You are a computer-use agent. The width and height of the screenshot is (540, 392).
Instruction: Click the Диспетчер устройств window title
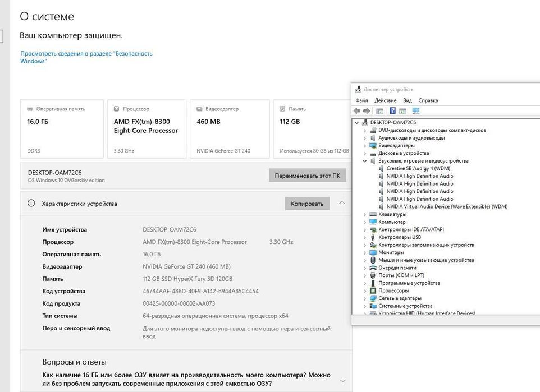click(388, 89)
